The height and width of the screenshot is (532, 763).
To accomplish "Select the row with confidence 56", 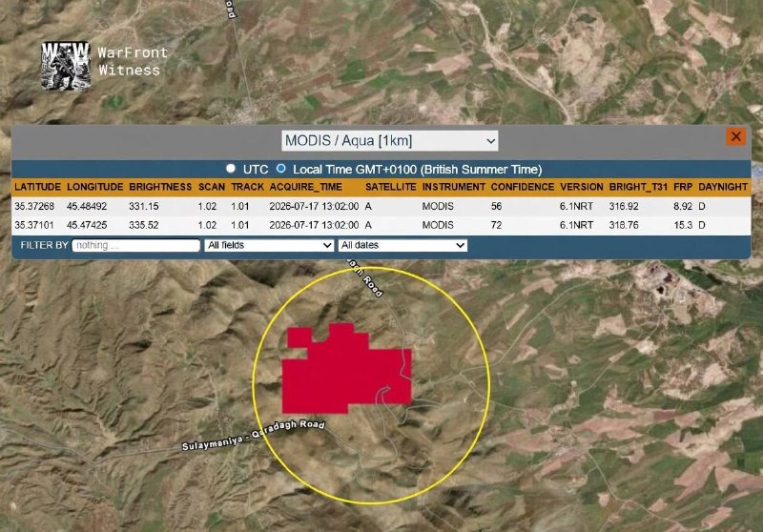I will point(381,206).
